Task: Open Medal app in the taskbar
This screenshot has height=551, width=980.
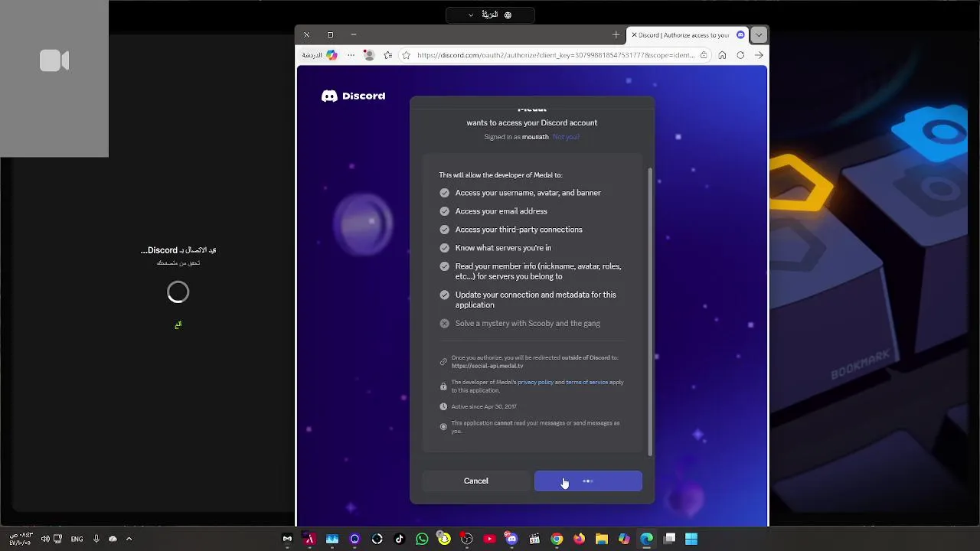Action: point(287,539)
